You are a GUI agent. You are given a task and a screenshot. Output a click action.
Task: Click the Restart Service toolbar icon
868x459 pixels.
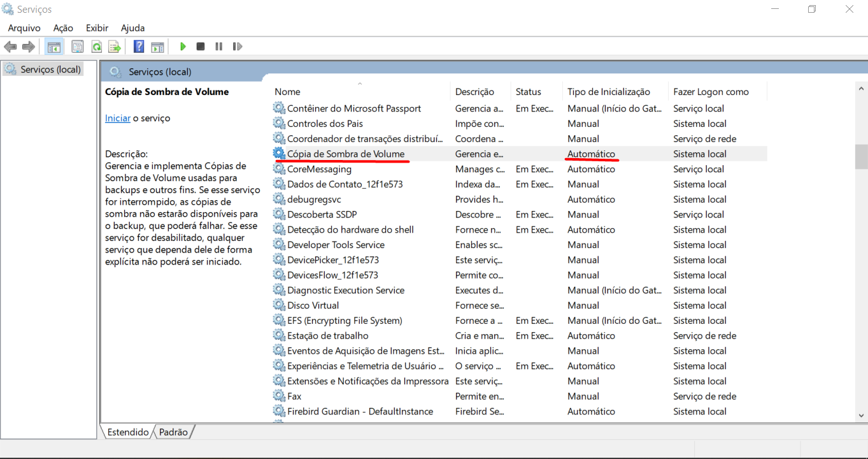238,47
